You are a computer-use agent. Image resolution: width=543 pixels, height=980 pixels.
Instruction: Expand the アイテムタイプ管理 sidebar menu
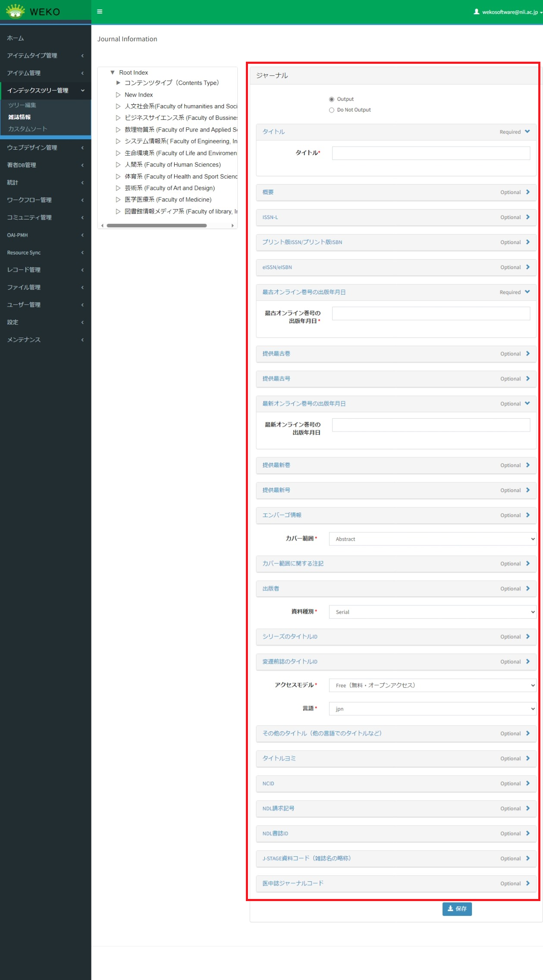[45, 56]
